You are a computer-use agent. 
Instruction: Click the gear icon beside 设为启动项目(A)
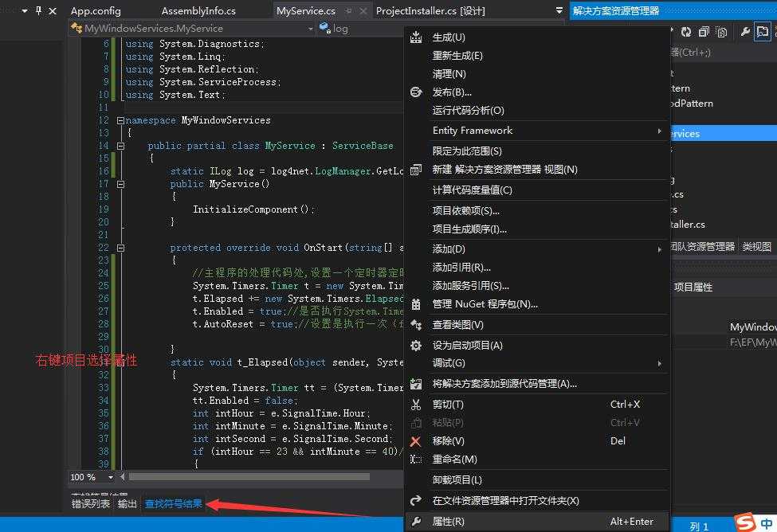coord(416,346)
